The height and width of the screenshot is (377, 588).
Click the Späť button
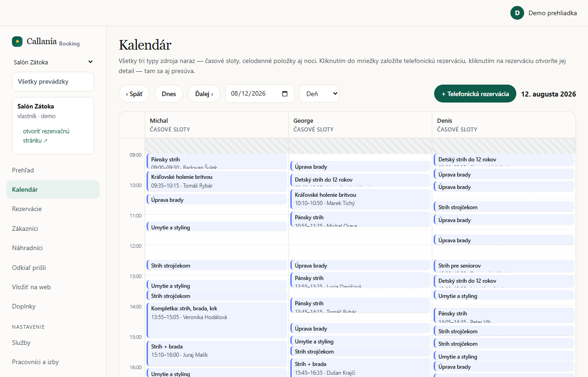(x=134, y=93)
